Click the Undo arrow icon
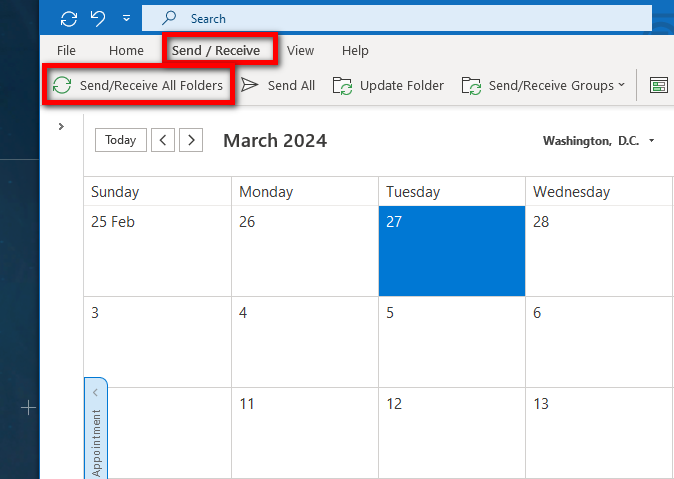674x479 pixels. tap(98, 18)
